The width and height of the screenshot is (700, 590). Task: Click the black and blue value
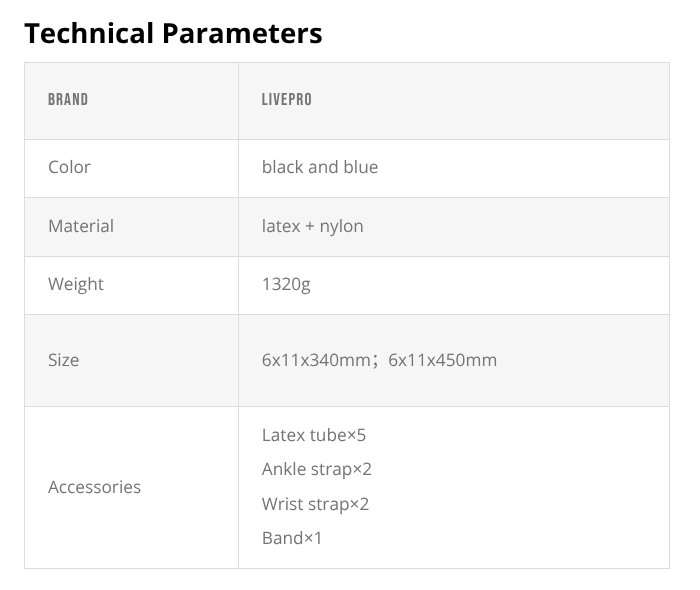coord(320,167)
